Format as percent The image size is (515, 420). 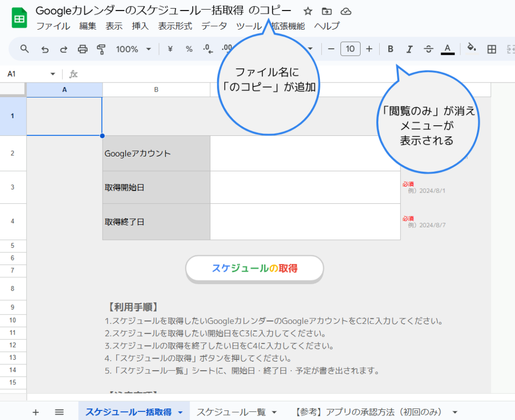pos(189,49)
